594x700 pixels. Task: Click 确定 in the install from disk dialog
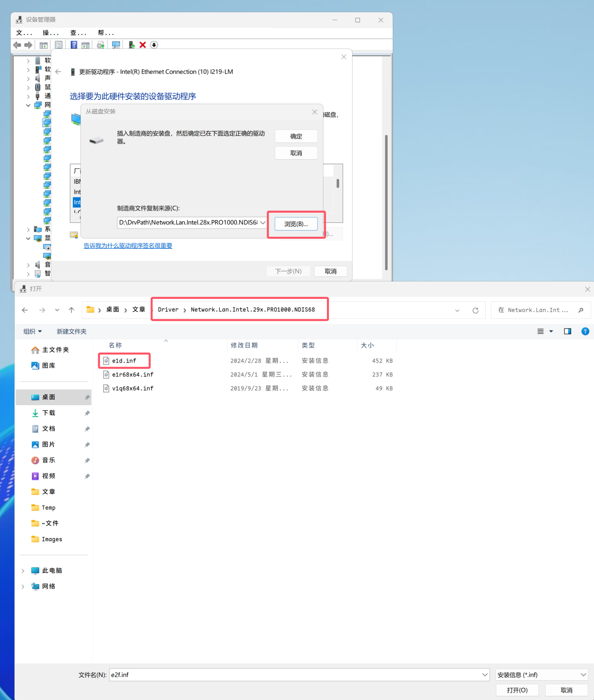(x=296, y=136)
